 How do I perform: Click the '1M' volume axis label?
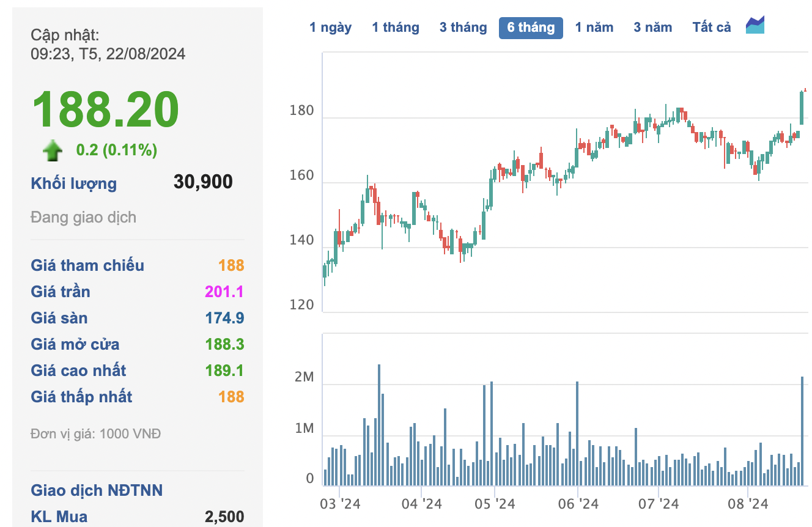tap(304, 429)
